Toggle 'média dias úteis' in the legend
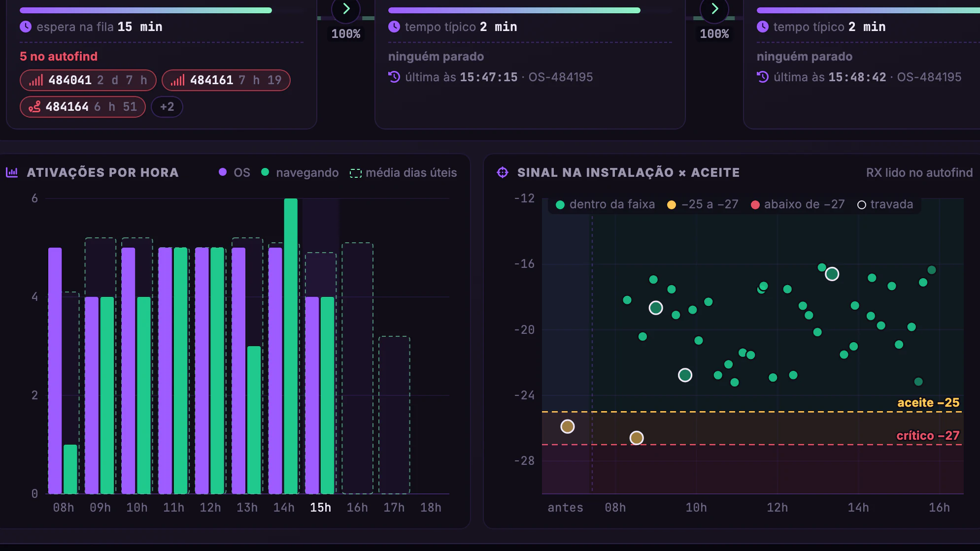Image resolution: width=980 pixels, height=551 pixels. point(404,172)
